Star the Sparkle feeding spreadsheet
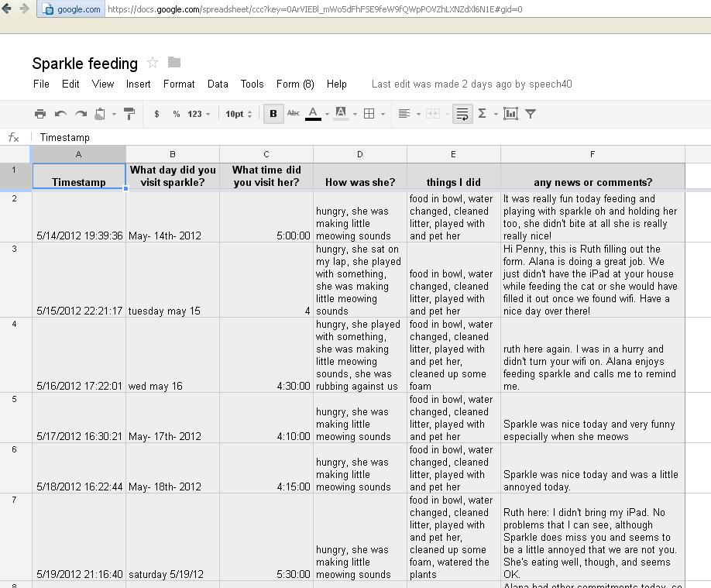 point(152,64)
